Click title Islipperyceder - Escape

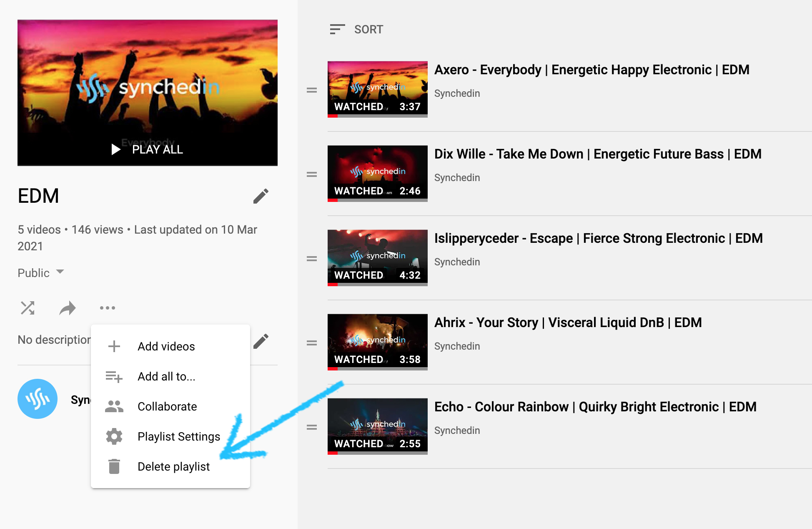599,238
